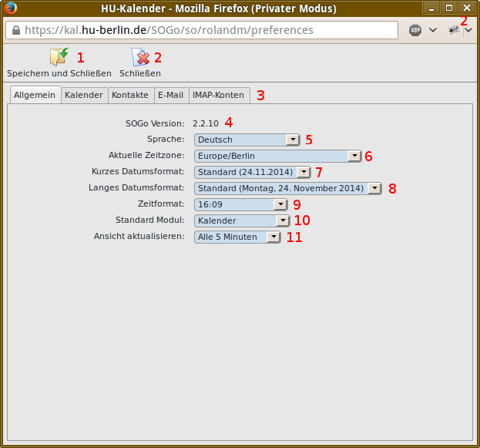Open the arrow next to ABP icon
Viewport: 480px width, 448px height.
click(432, 30)
